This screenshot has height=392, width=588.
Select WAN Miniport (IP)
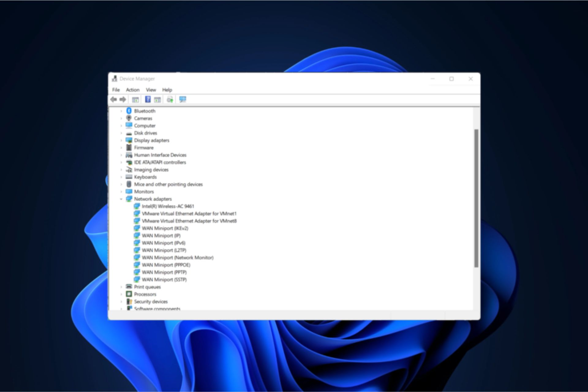coord(161,236)
